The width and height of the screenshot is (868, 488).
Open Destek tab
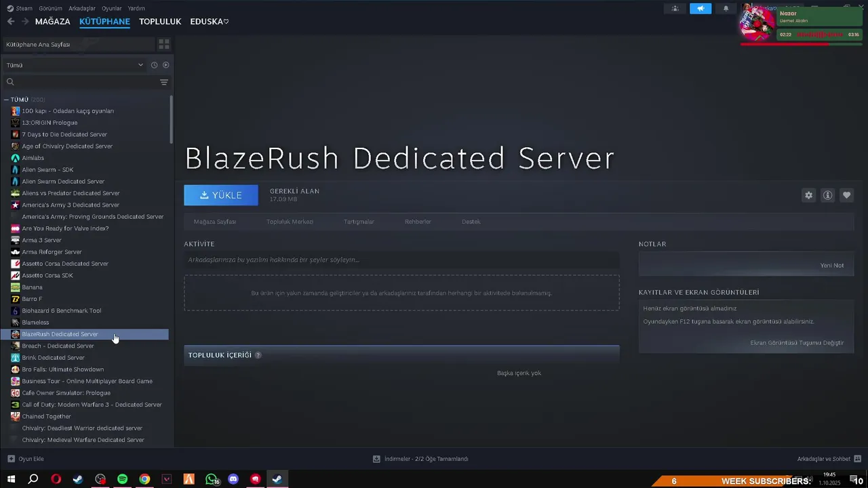point(471,222)
